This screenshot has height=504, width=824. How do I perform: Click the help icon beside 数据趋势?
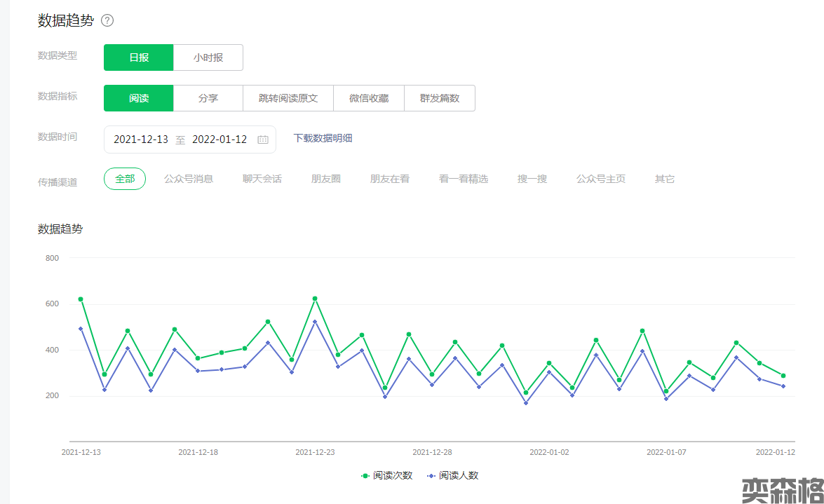[x=107, y=20]
